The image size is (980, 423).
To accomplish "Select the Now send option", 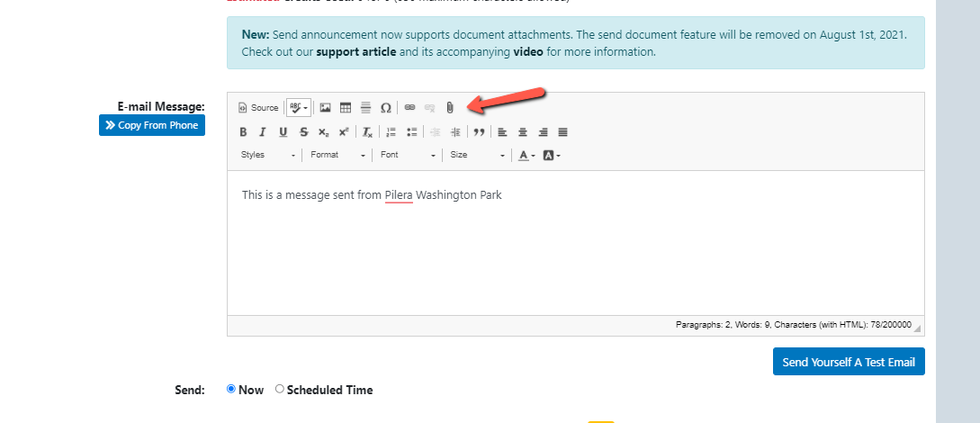I will tap(231, 389).
